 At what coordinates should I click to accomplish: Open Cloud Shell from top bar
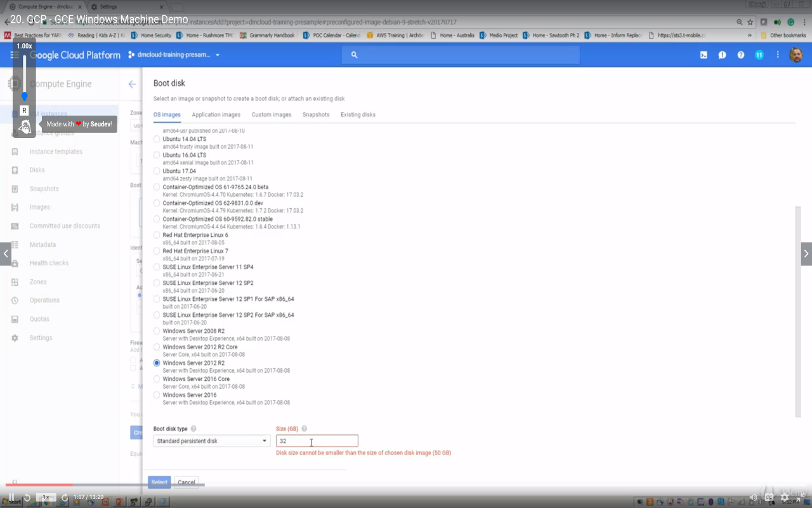pyautogui.click(x=704, y=55)
